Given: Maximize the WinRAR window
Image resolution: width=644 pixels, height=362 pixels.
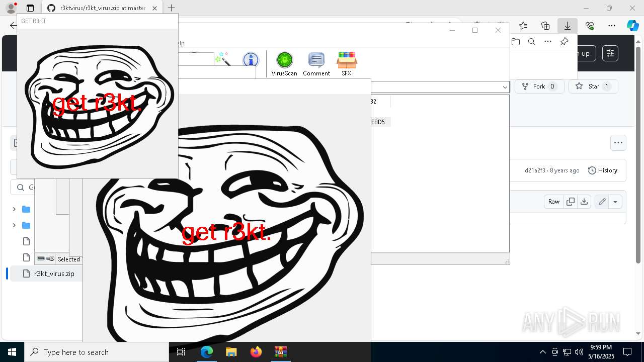Looking at the screenshot, I should (475, 30).
